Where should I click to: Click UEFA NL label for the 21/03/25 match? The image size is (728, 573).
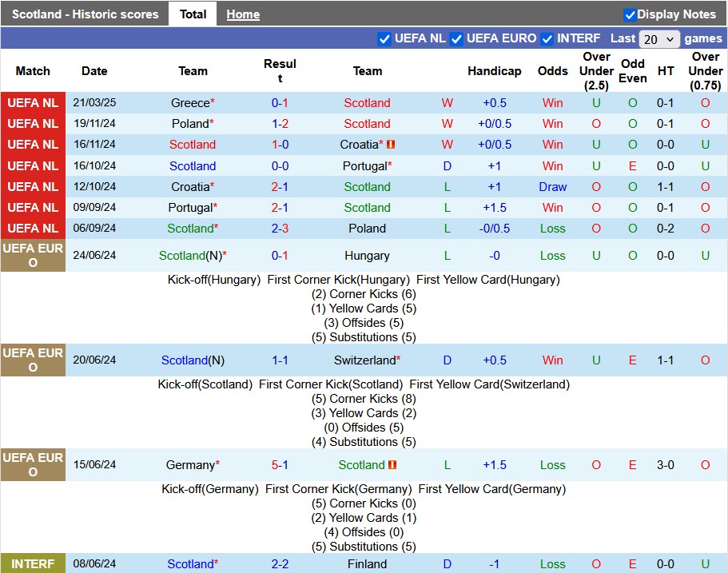tap(33, 103)
